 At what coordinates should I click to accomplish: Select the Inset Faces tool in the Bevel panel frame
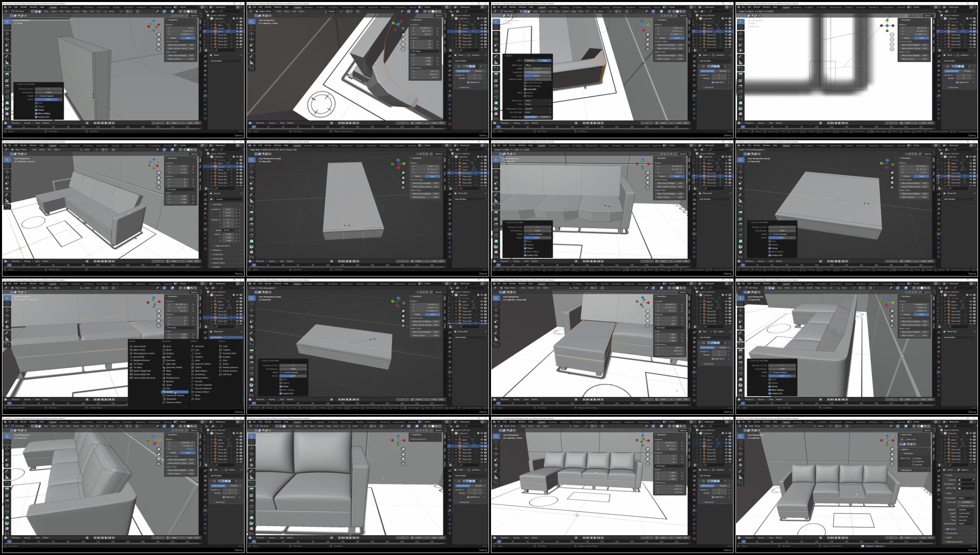coord(496,80)
